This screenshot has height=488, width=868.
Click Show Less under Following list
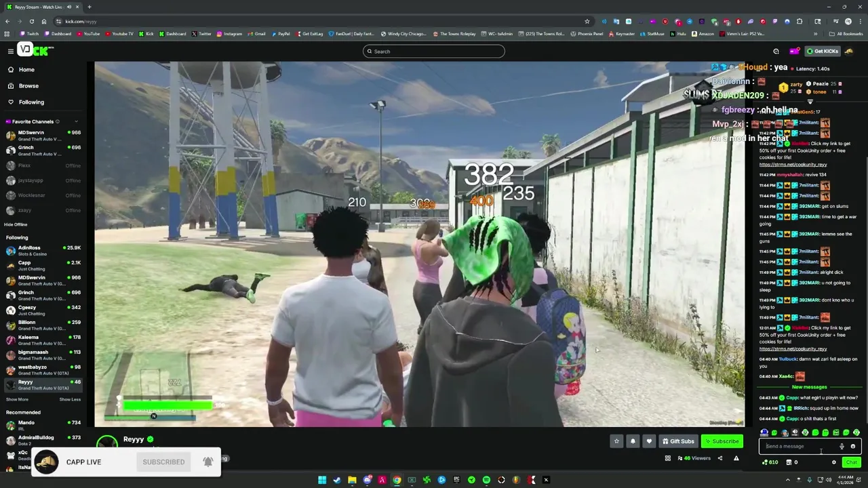(x=70, y=399)
